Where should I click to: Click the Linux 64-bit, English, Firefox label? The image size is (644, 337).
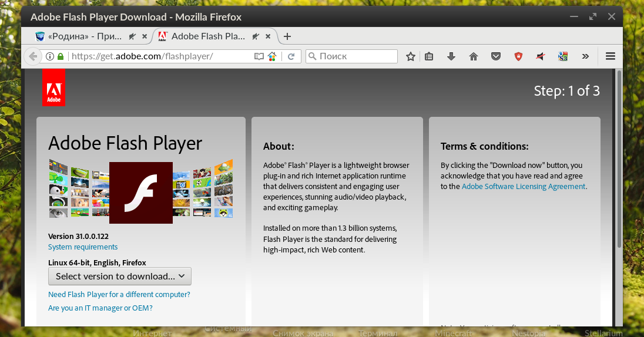click(97, 262)
